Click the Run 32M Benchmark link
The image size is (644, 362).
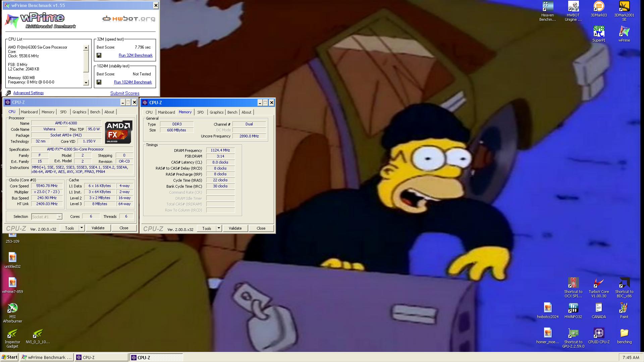[136, 55]
